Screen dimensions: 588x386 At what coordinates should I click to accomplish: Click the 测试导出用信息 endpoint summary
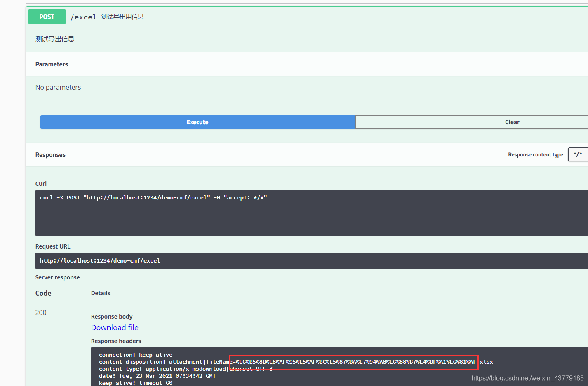pyautogui.click(x=122, y=17)
